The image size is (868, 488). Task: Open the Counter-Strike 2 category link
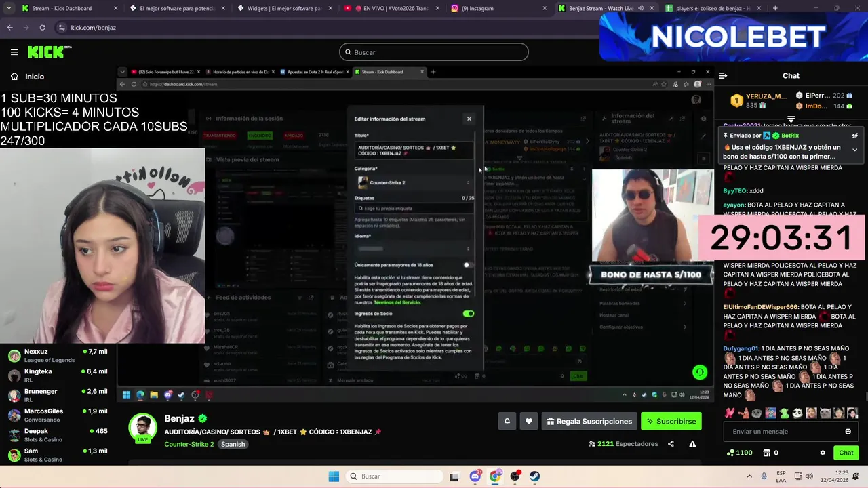[189, 444]
